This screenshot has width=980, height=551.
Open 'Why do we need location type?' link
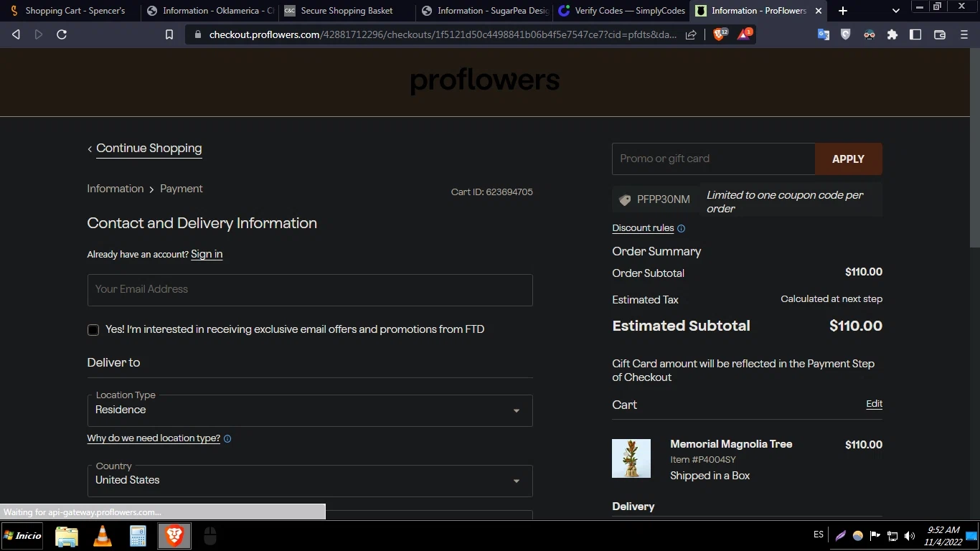[154, 438]
